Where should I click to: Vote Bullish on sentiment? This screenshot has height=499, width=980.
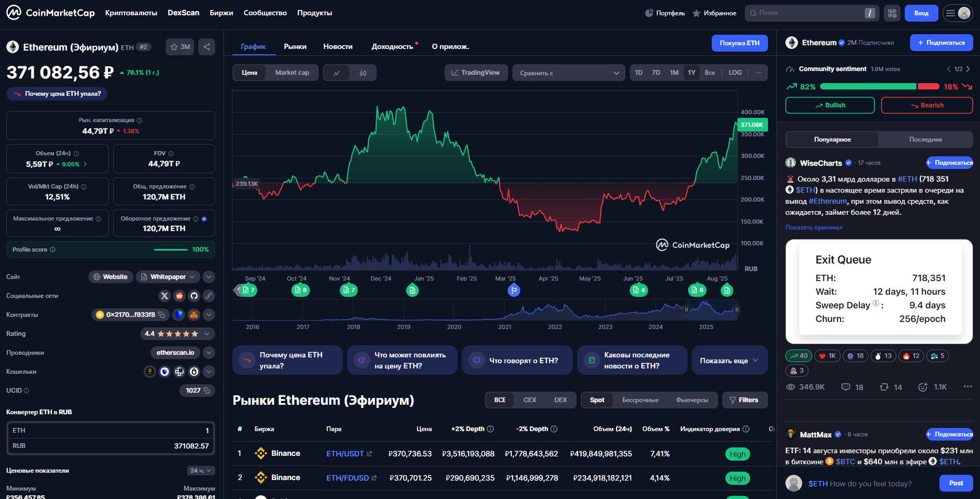(830, 105)
